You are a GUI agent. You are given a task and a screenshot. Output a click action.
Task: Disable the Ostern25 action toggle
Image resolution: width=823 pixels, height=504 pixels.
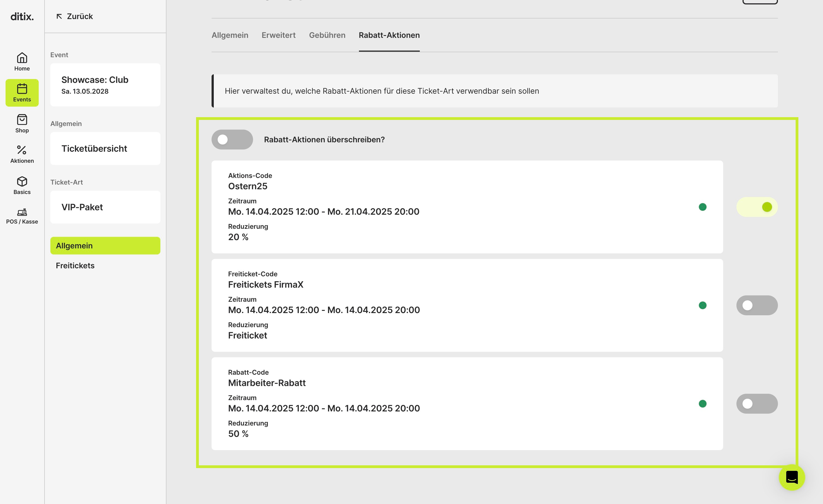point(757,207)
